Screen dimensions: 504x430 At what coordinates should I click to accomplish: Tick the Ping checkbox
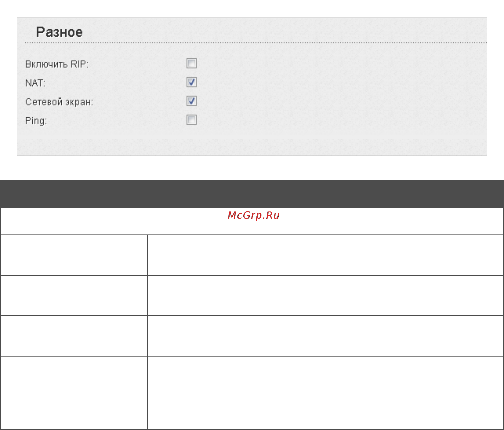191,120
